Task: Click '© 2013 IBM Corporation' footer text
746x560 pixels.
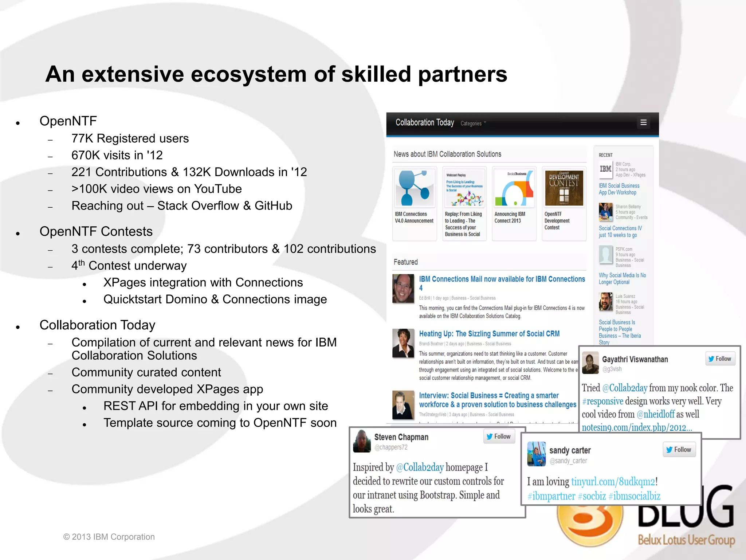Action: (x=109, y=537)
